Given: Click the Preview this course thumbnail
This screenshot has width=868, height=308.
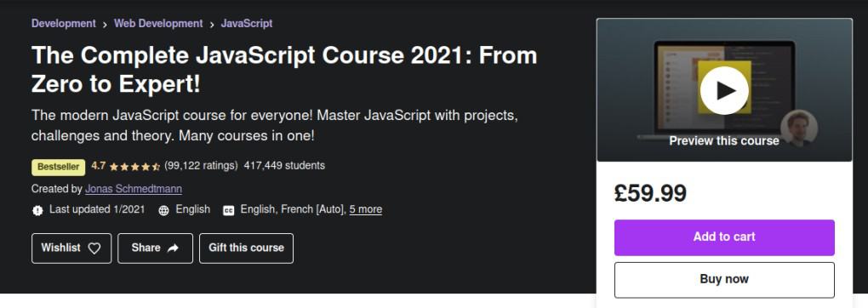Looking at the screenshot, I should pos(724,90).
